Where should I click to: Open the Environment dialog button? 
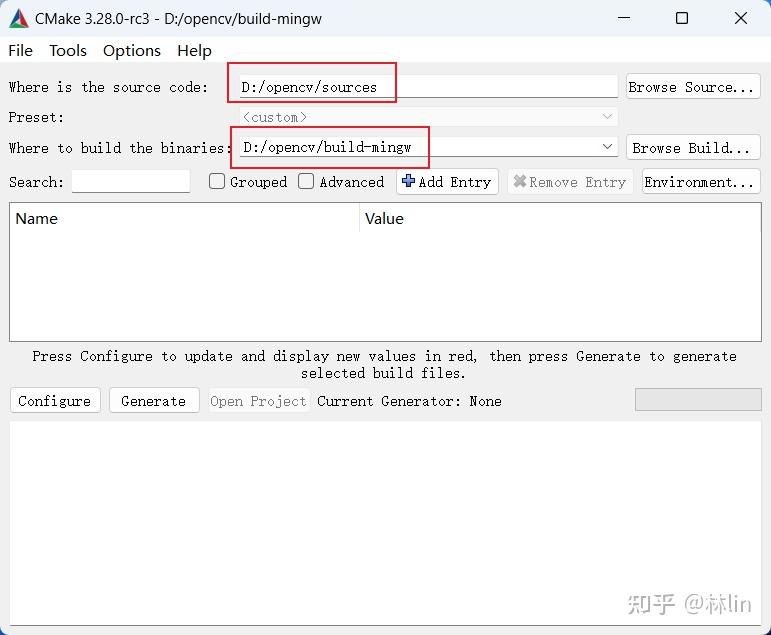tap(701, 181)
